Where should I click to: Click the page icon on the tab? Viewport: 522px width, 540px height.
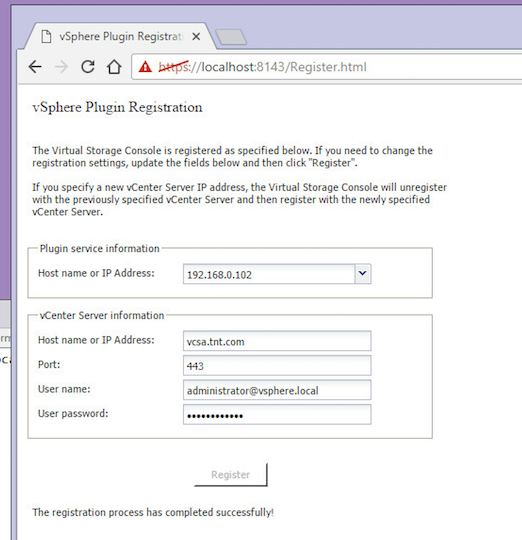(46, 37)
